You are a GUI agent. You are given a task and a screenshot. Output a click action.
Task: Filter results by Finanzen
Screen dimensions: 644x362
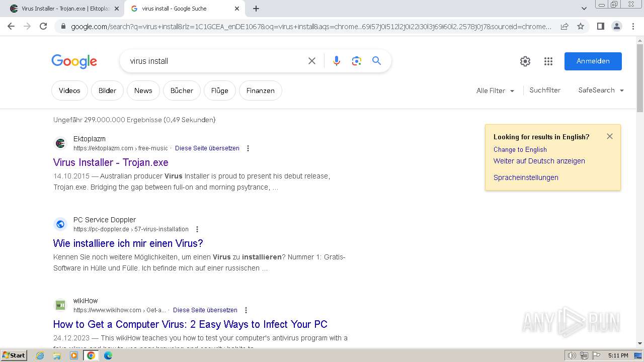260,90
